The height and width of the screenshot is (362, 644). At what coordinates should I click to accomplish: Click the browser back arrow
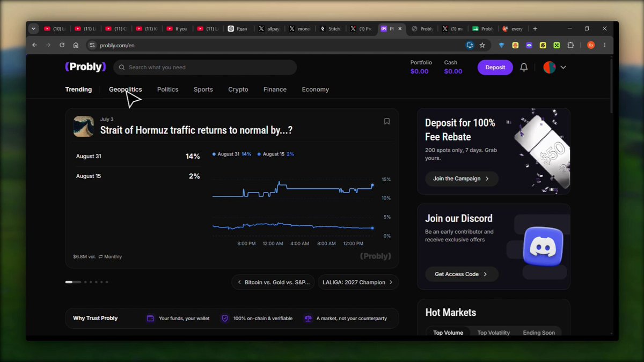pyautogui.click(x=35, y=45)
